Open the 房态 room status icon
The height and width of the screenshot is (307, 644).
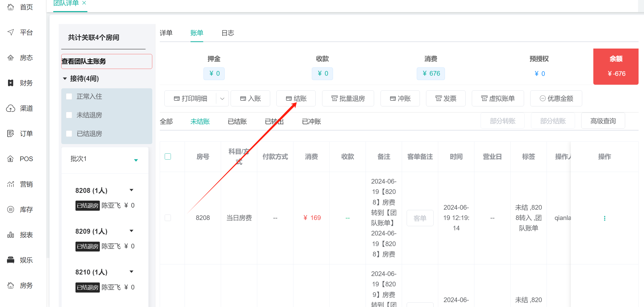click(x=11, y=58)
